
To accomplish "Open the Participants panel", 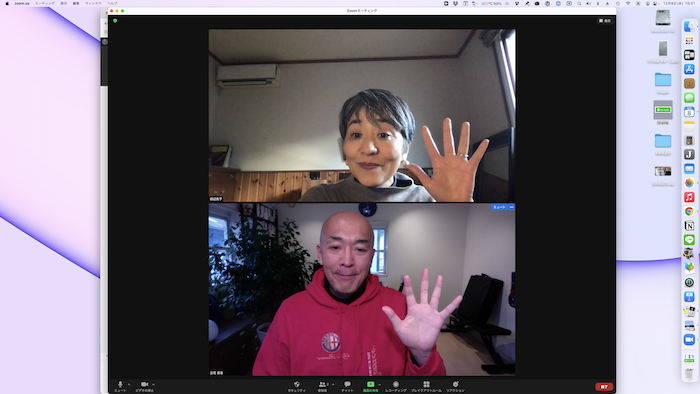I will click(322, 386).
